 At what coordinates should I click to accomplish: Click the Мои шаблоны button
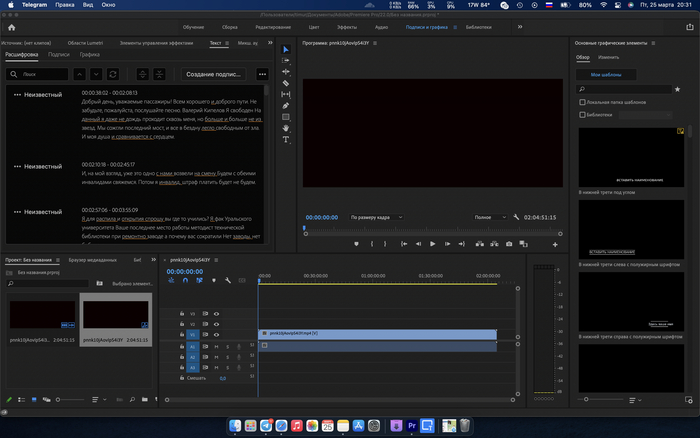pyautogui.click(x=607, y=75)
